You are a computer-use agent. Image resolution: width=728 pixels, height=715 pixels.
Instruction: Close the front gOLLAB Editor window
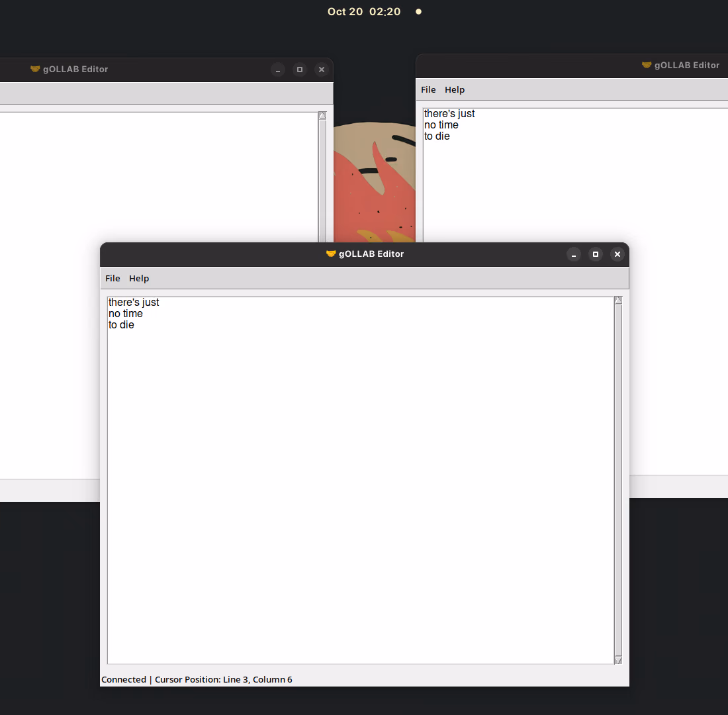coord(617,254)
